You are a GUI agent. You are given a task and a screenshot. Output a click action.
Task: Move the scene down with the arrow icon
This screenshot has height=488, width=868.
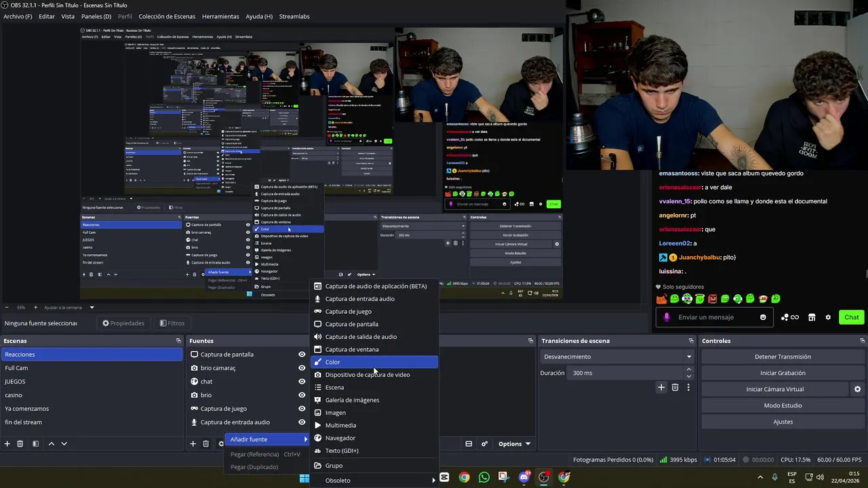coord(64,444)
